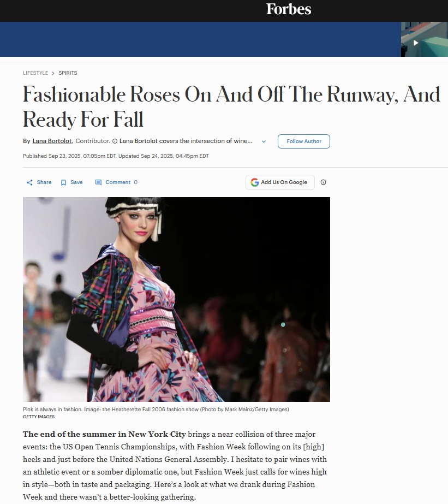Open comments via the Comment icon
Screen dimensions: 448x504
[x=98, y=182]
